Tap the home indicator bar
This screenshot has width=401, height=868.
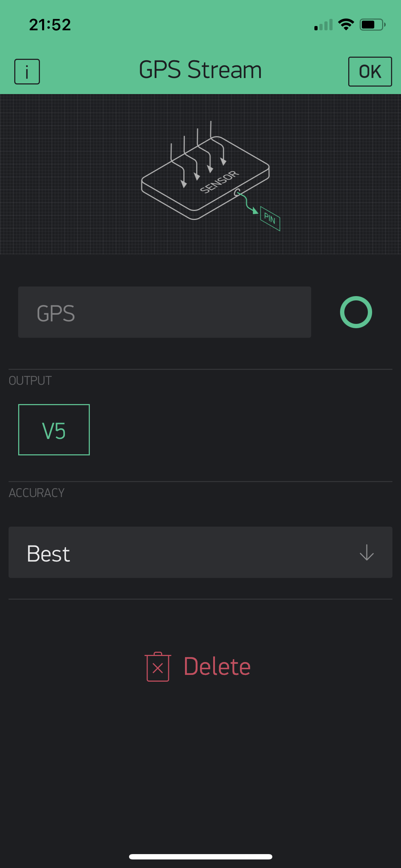(x=200, y=857)
